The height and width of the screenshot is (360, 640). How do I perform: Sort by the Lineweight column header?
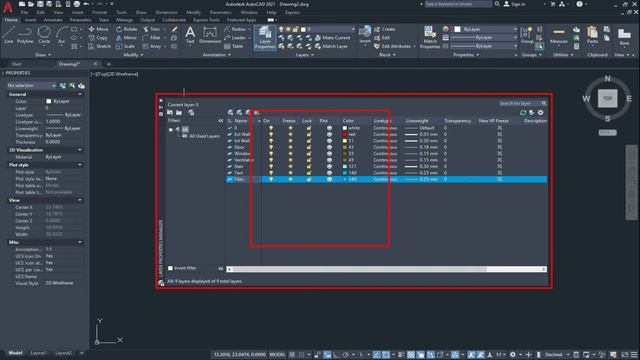(x=417, y=121)
